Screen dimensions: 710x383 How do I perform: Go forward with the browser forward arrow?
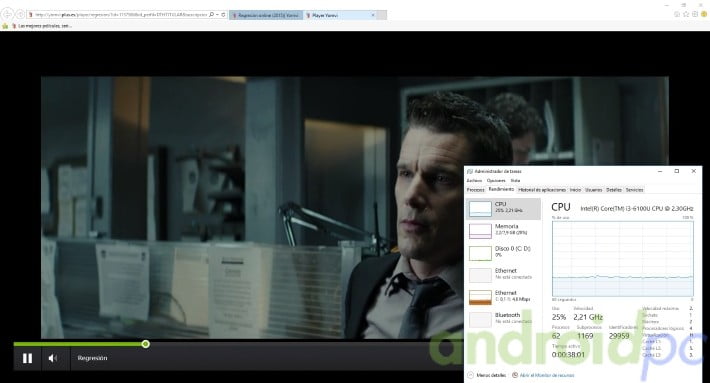click(x=20, y=15)
